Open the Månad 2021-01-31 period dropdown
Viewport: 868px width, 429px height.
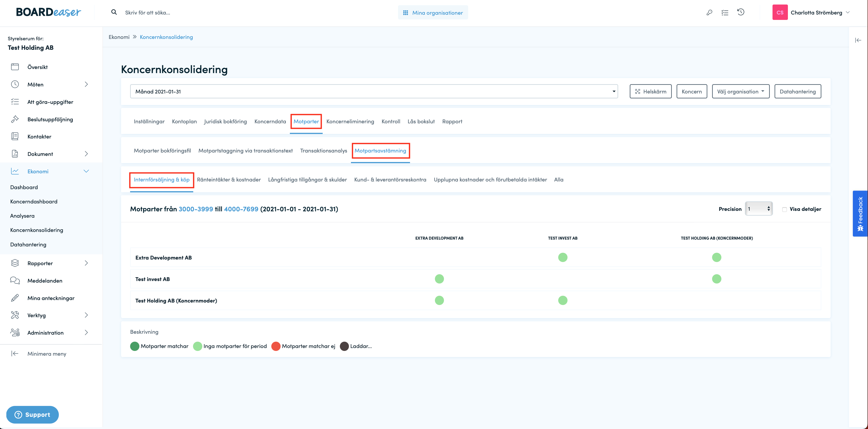coord(374,91)
